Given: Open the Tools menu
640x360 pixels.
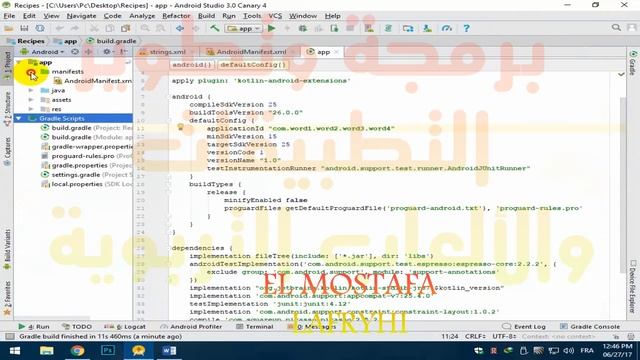Looking at the screenshot, I should [252, 16].
